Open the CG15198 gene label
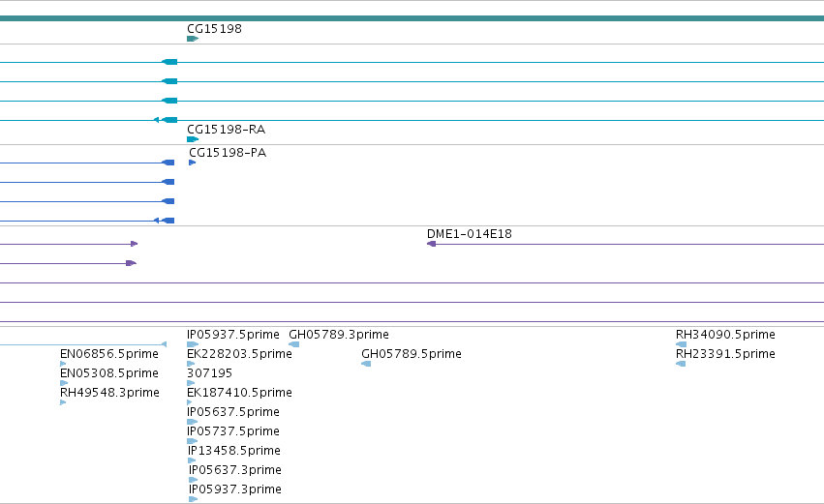The image size is (824, 504). click(x=214, y=28)
